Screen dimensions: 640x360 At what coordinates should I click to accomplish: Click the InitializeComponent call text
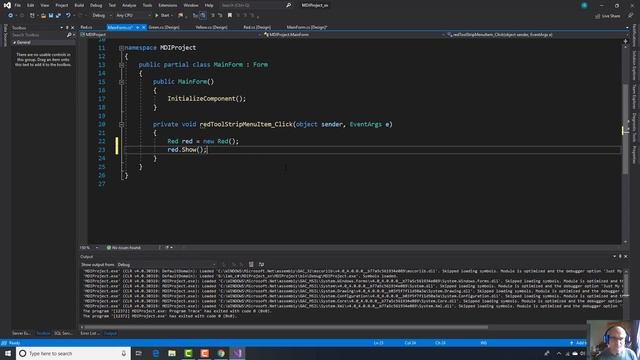(x=207, y=99)
